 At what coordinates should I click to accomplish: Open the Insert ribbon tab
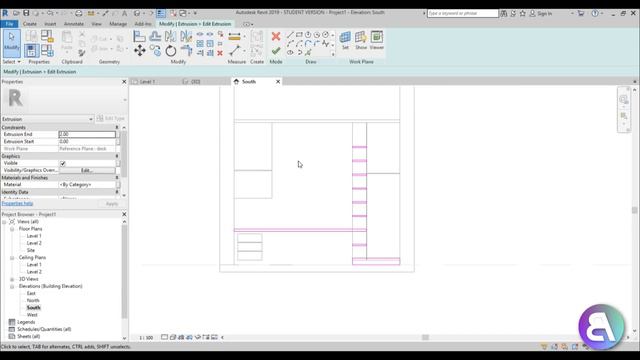[x=50, y=24]
